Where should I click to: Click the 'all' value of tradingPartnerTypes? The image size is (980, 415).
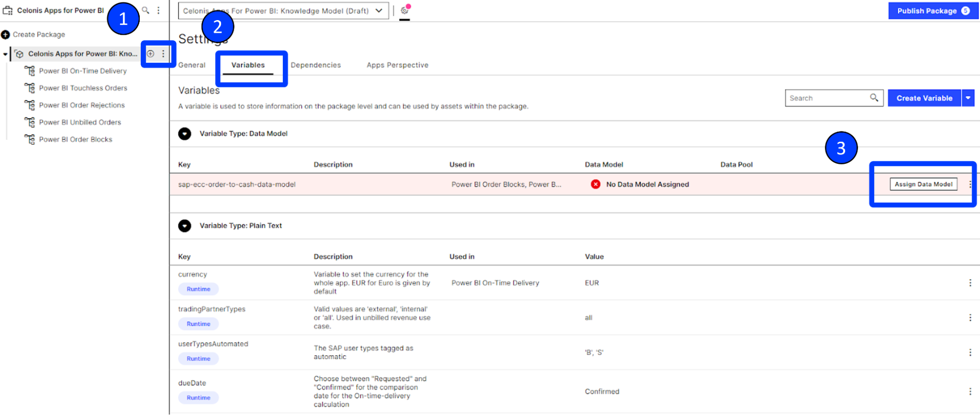[588, 318]
